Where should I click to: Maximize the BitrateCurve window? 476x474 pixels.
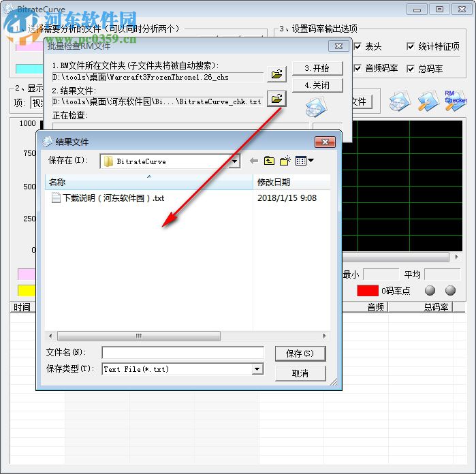(439, 10)
